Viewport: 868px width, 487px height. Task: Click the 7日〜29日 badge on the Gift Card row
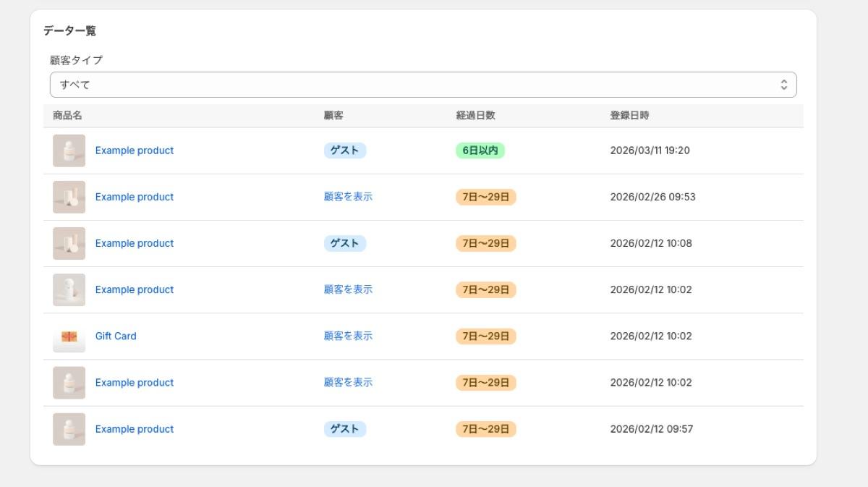click(x=485, y=336)
